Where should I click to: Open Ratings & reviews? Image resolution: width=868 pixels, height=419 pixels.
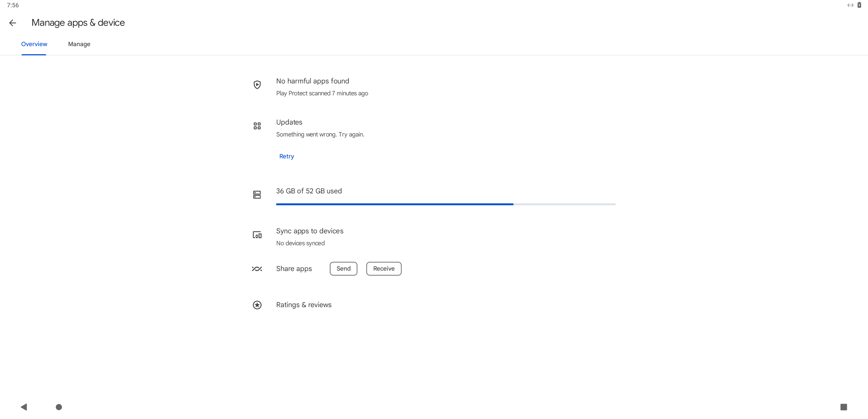tap(304, 305)
